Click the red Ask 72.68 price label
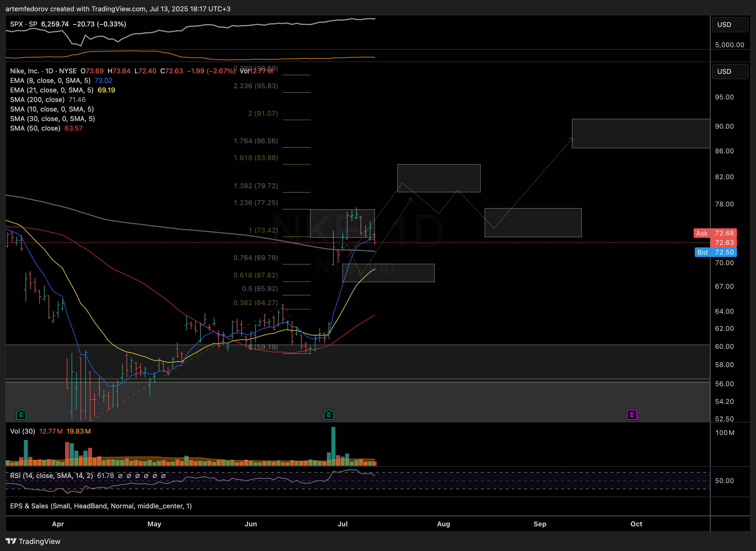Image resolution: width=756 pixels, height=551 pixels. coord(715,233)
